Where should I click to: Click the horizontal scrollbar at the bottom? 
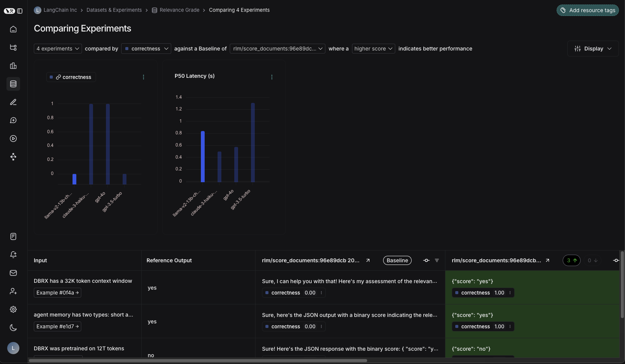click(197, 361)
